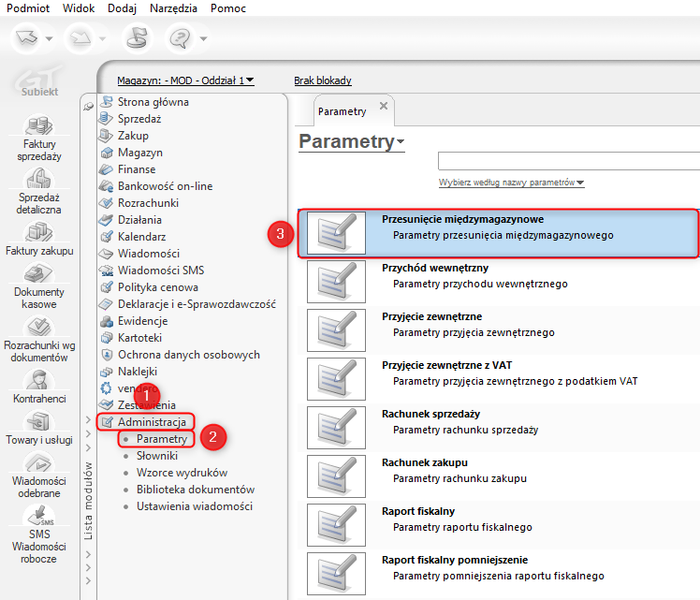The width and height of the screenshot is (700, 600).
Task: Open the Widok menu
Action: click(x=79, y=8)
